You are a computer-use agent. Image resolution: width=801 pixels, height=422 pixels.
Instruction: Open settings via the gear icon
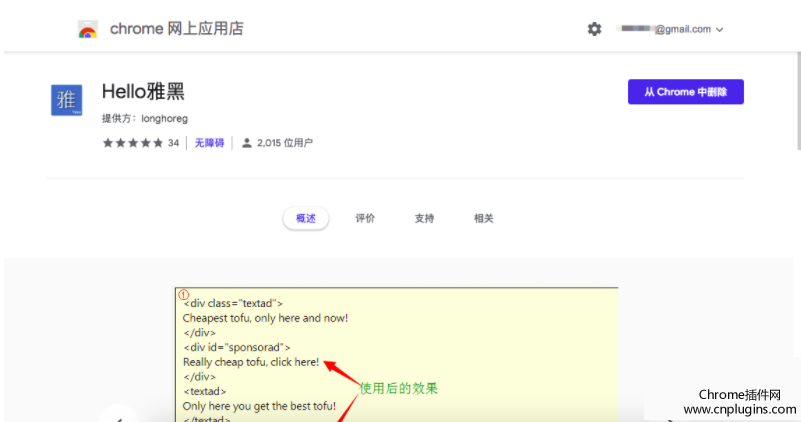click(594, 29)
